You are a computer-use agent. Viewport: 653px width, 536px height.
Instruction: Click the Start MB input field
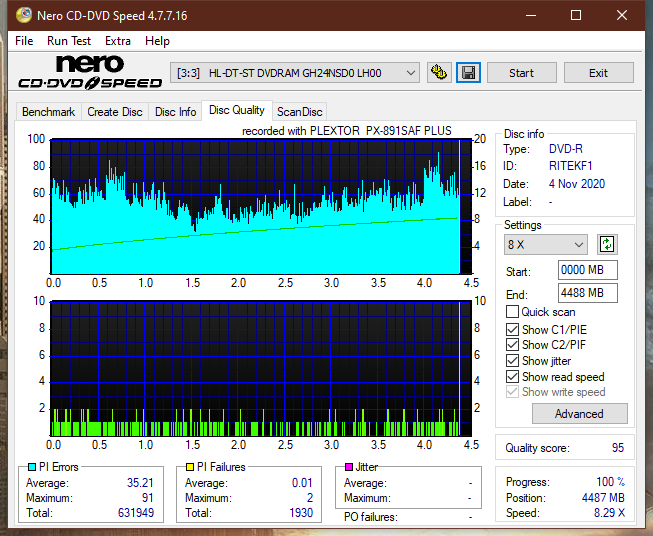(587, 270)
